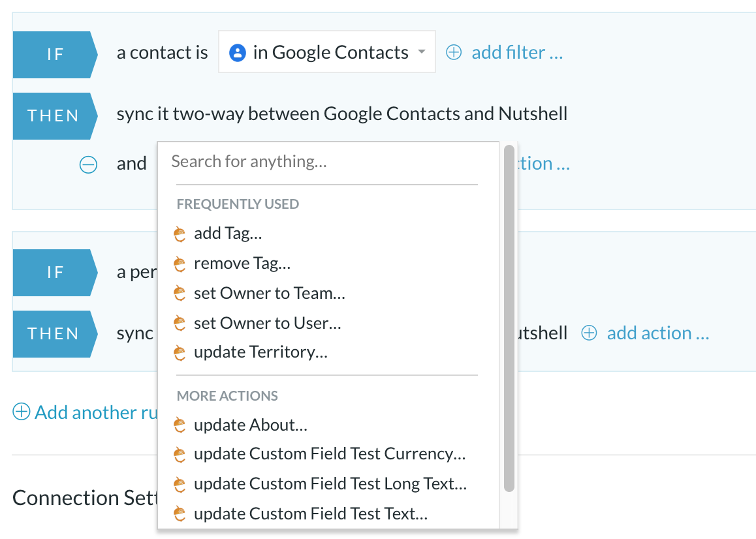This screenshot has width=756, height=539.
Task: Click the second rule's THEN label
Action: [x=55, y=334]
